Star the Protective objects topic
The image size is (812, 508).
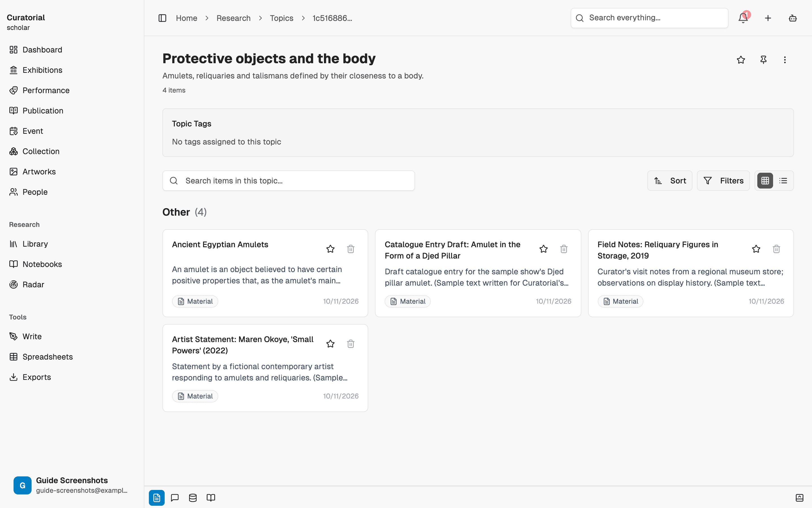(741, 60)
